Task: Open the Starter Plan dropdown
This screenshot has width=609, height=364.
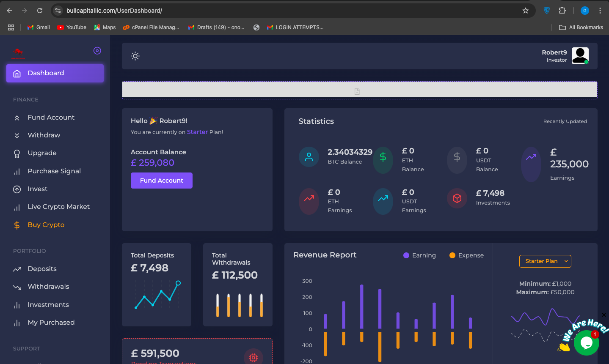Action: [545, 261]
